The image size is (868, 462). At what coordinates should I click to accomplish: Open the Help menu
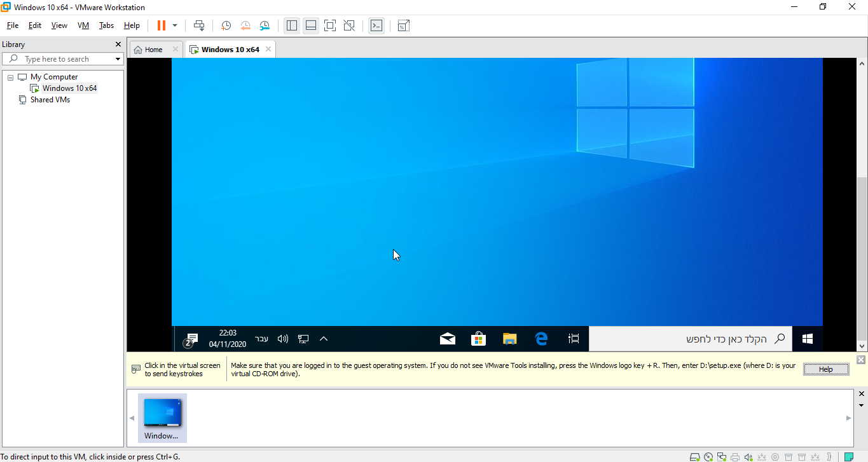132,25
